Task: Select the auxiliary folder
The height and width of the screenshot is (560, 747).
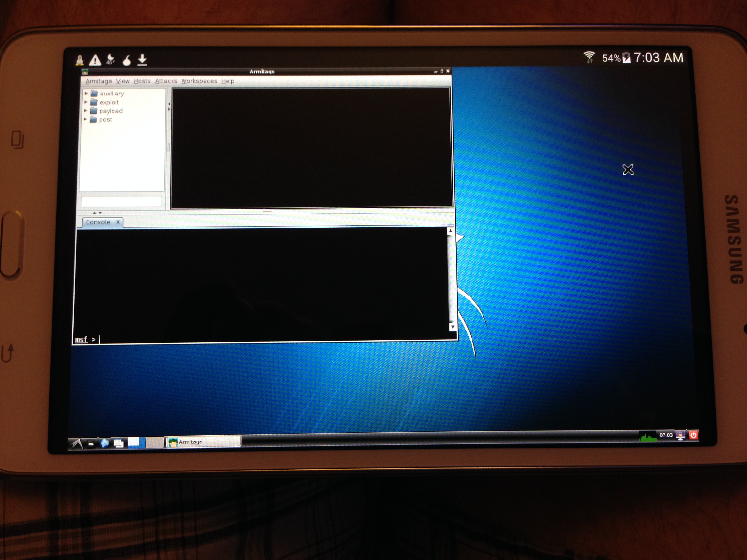Action: click(x=107, y=94)
